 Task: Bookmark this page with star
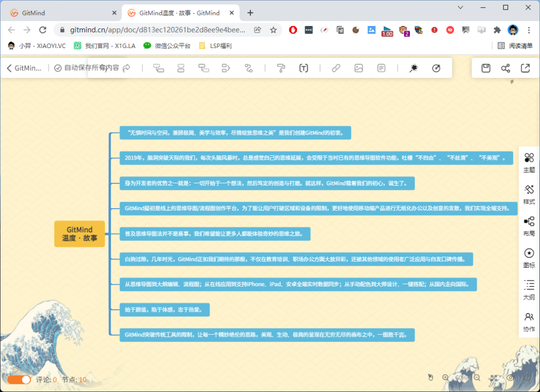pyautogui.click(x=273, y=30)
